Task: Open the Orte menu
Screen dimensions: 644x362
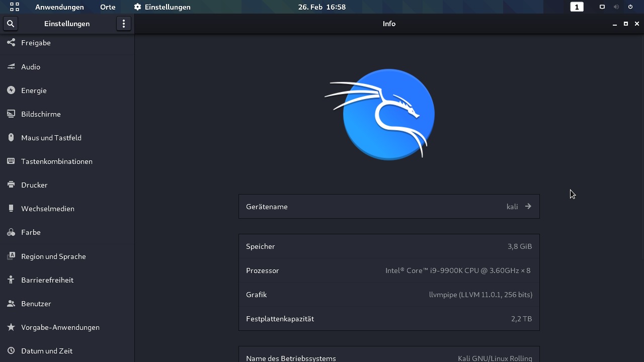Action: point(107,7)
